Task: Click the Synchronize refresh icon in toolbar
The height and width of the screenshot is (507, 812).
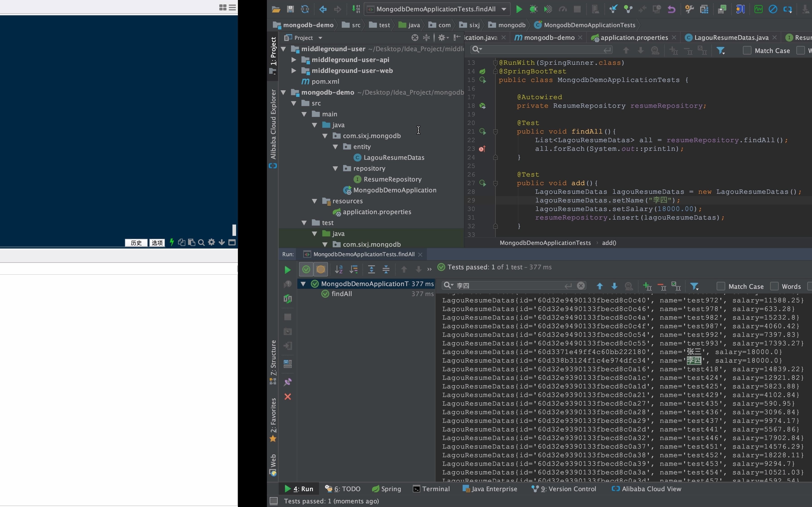Action: [x=305, y=9]
